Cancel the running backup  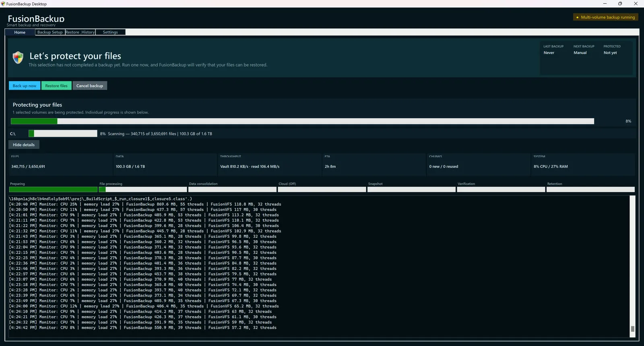pyautogui.click(x=90, y=86)
